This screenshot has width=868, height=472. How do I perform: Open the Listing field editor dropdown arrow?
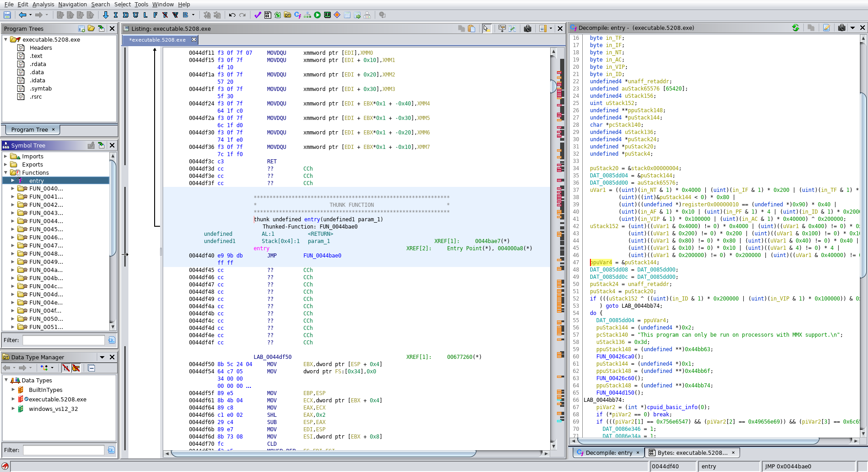tap(551, 29)
